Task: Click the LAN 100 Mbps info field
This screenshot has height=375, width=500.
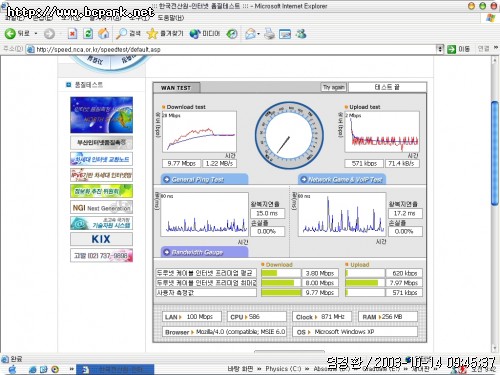Action: pyautogui.click(x=192, y=317)
